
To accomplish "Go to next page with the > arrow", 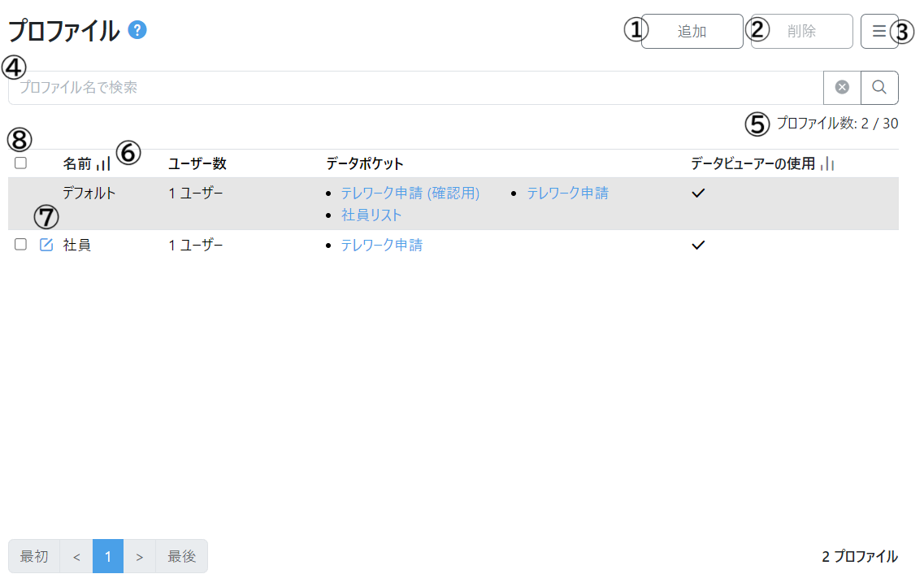I will (140, 556).
